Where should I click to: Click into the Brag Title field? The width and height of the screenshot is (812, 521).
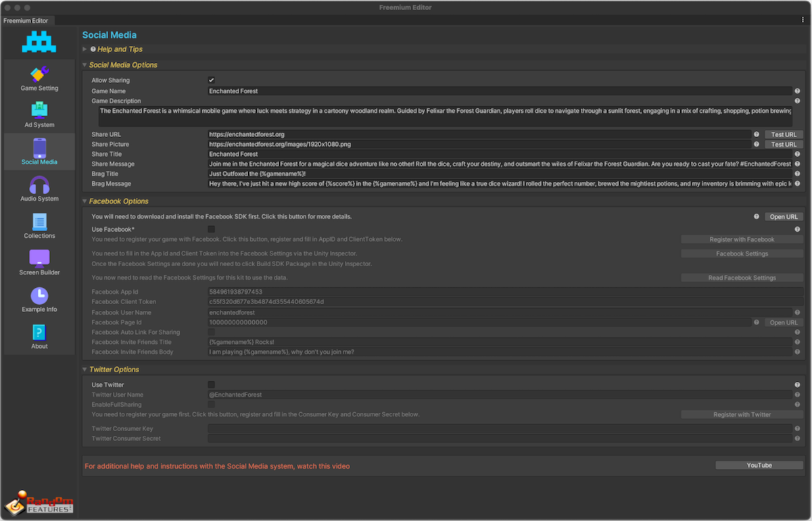pos(499,174)
